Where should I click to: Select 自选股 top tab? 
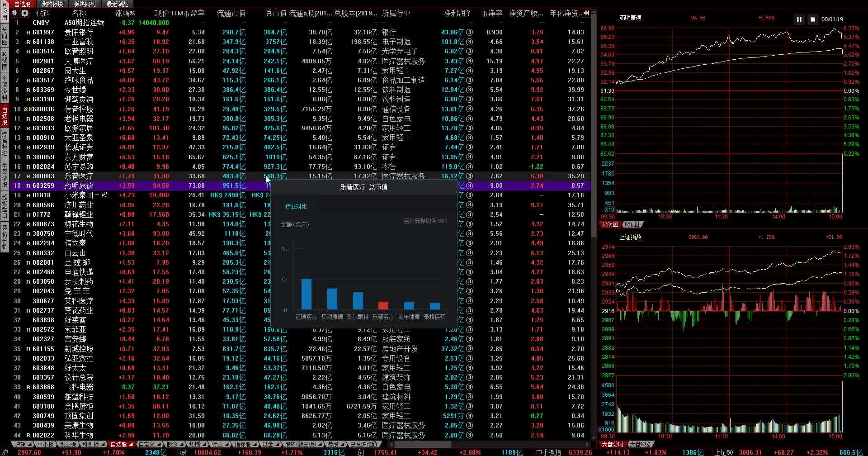tap(22, 4)
